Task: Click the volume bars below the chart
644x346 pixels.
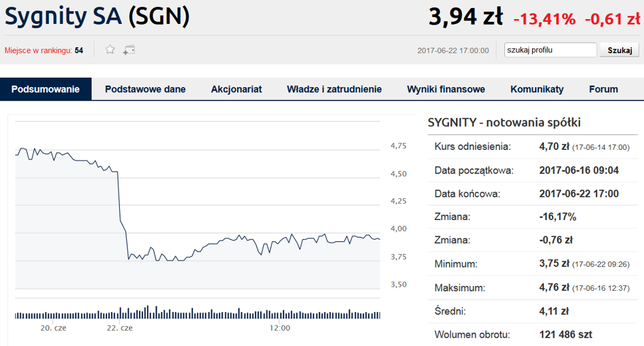Action: [198, 313]
